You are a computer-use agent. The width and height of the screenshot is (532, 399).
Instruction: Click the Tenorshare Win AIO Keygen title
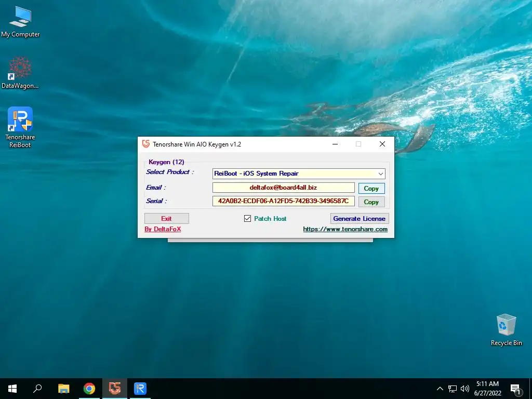coord(197,144)
